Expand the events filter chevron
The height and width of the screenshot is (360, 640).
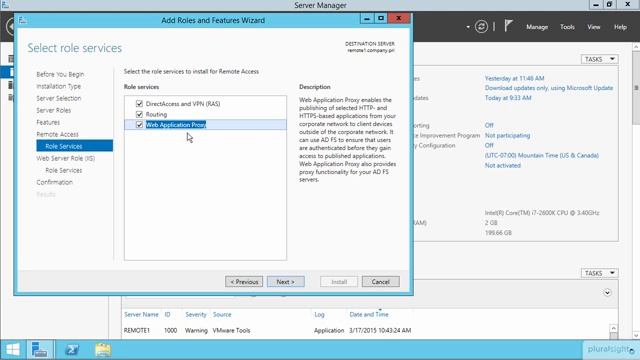[x=607, y=293]
